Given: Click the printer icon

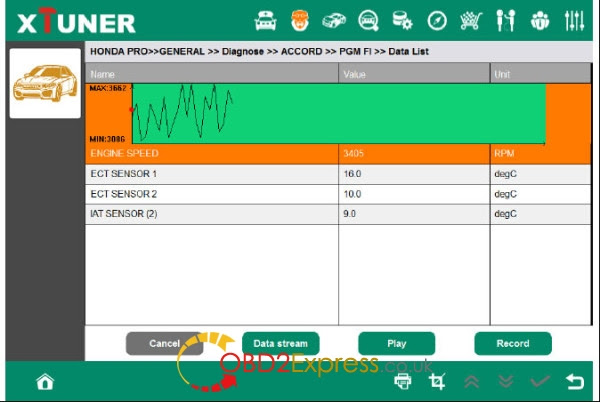Looking at the screenshot, I should click(403, 381).
